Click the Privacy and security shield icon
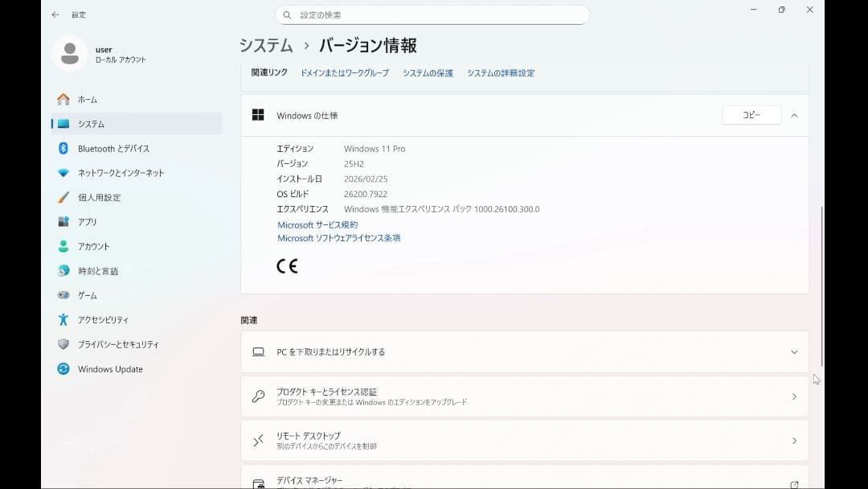868x489 pixels. [63, 344]
